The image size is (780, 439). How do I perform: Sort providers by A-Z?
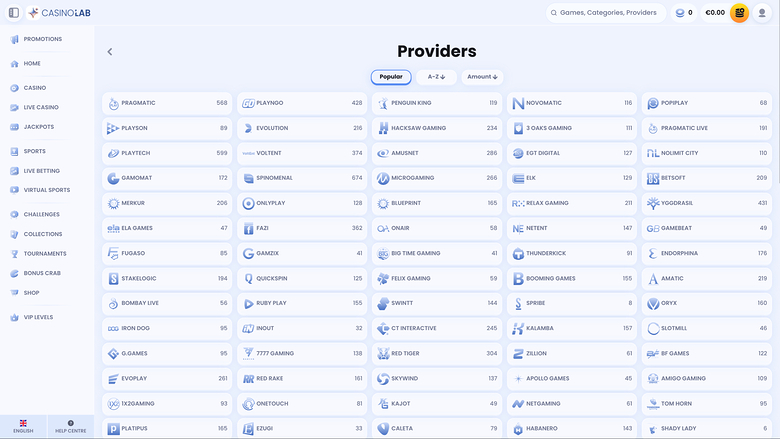[436, 77]
